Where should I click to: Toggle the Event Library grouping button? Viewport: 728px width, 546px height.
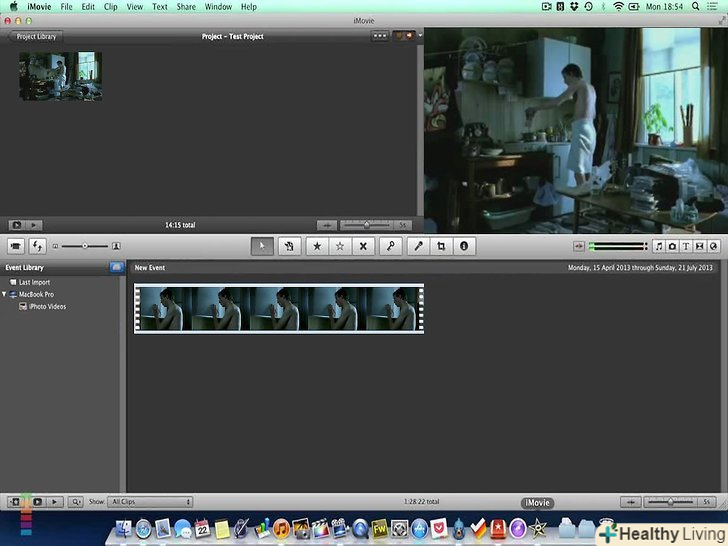click(116, 268)
